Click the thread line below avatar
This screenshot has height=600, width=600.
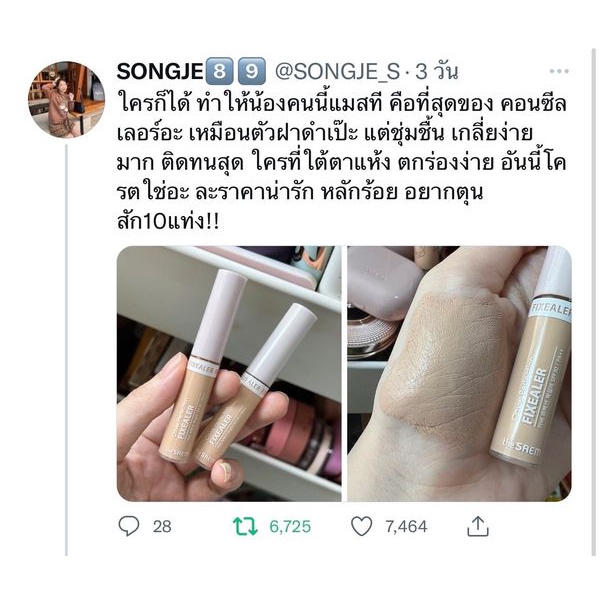click(66, 350)
